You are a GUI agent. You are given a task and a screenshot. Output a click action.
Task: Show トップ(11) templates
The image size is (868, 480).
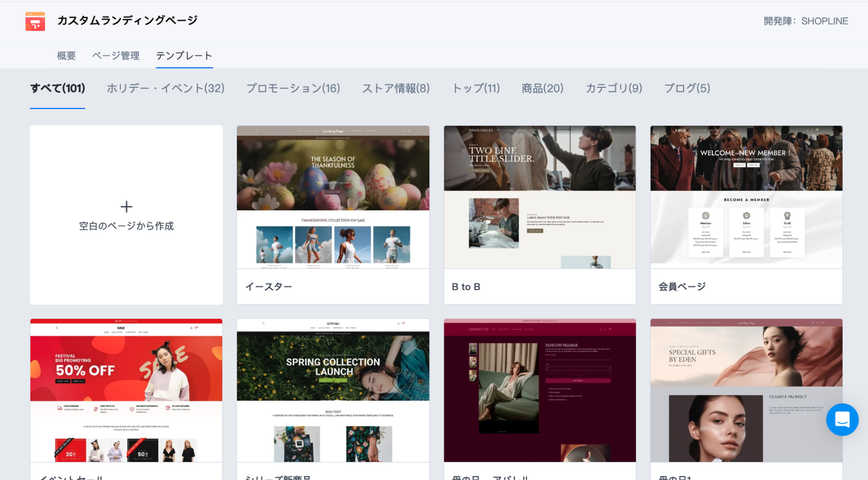(x=476, y=88)
